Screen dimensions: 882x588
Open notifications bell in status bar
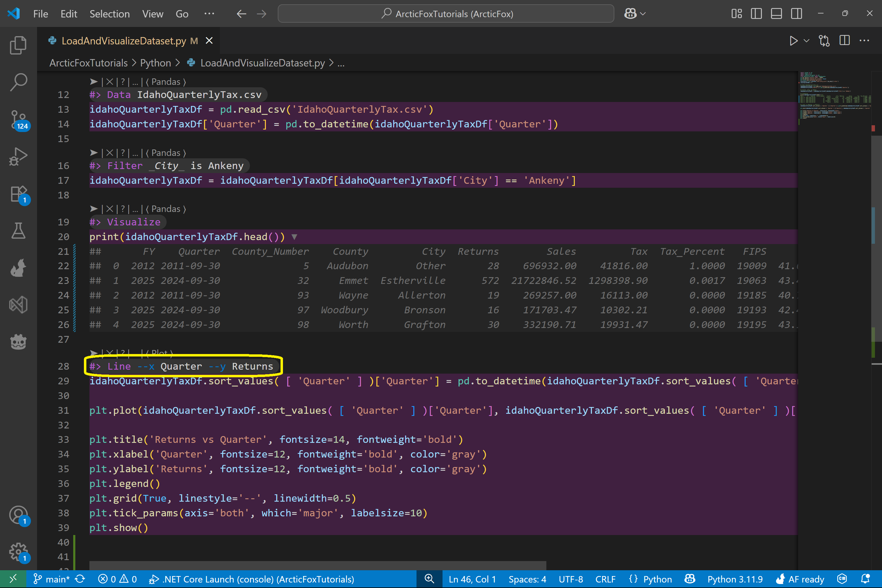point(865,579)
